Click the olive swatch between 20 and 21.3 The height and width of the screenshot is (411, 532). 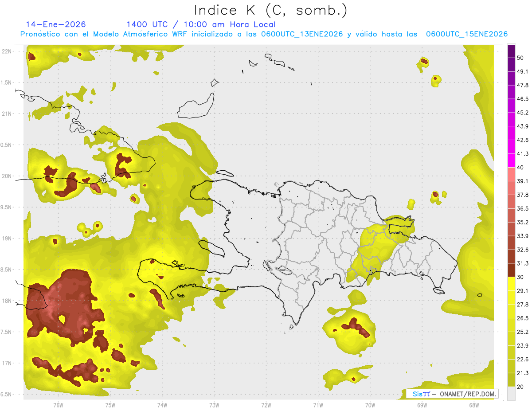pos(512,380)
